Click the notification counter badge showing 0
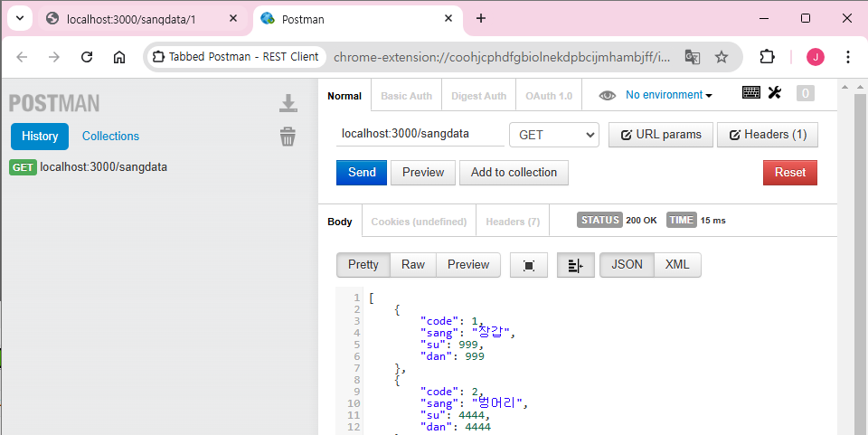The image size is (868, 435). 806,93
